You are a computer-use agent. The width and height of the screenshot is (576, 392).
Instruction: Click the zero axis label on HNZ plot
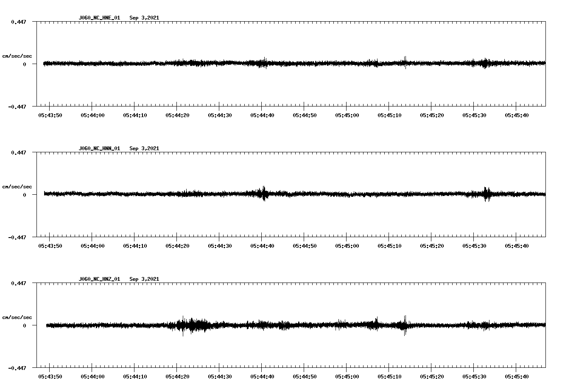click(25, 326)
